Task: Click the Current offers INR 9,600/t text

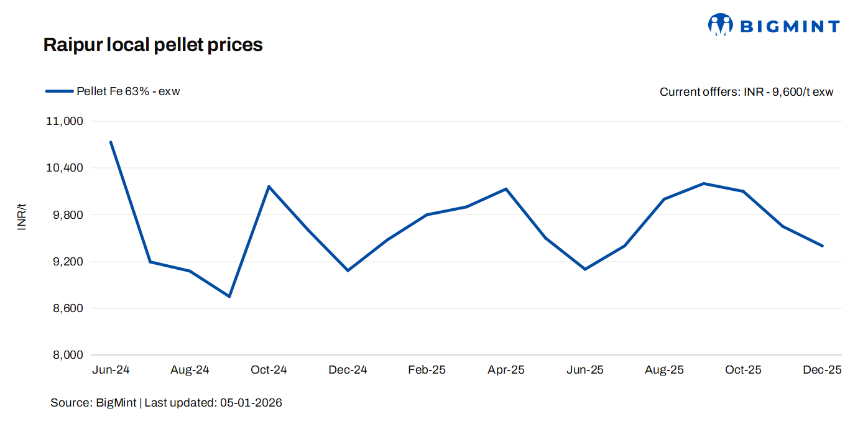Action: pos(746,92)
